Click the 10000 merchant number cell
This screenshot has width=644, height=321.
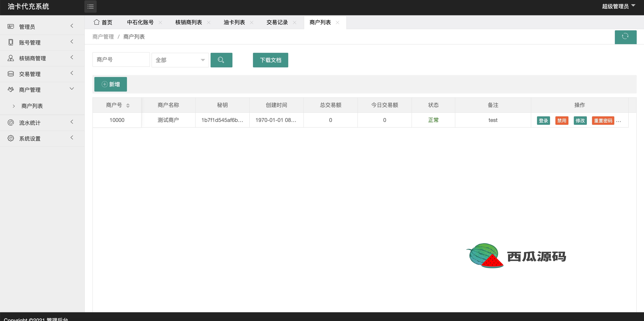[117, 120]
